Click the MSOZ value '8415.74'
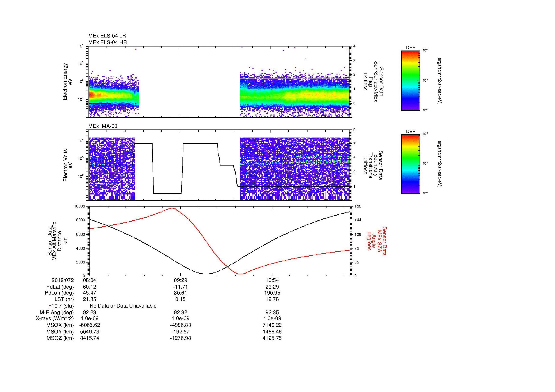The width and height of the screenshot is (555, 392). click(x=89, y=338)
